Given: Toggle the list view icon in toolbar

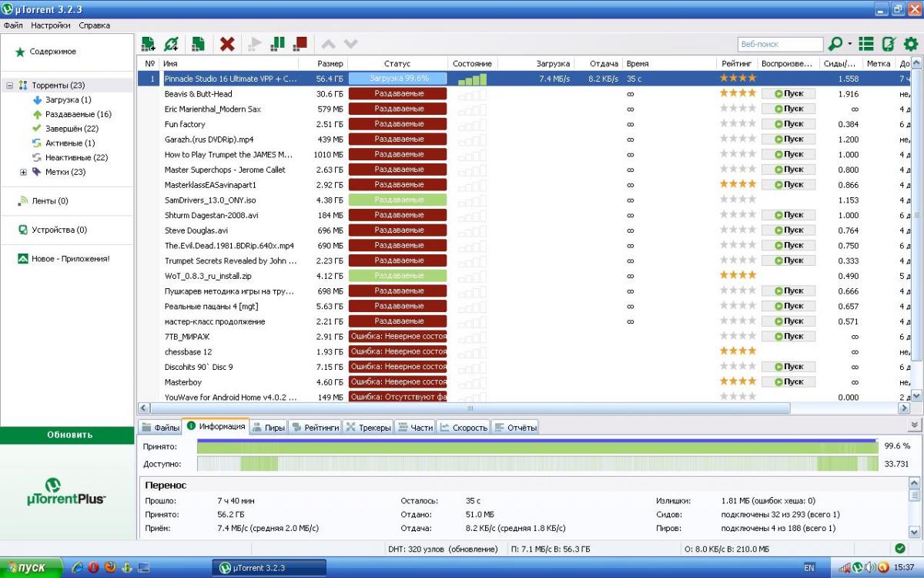Looking at the screenshot, I should (866, 44).
